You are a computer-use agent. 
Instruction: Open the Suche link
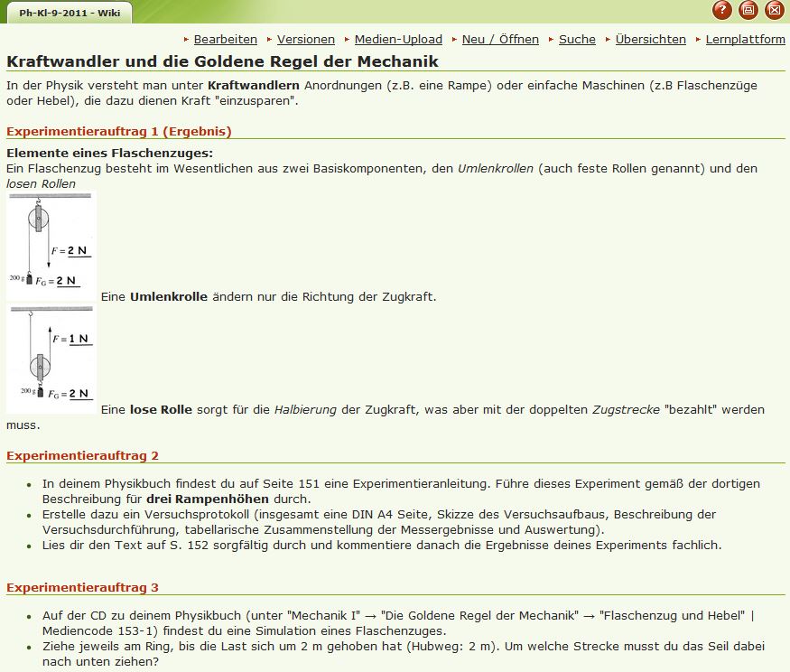pos(577,40)
